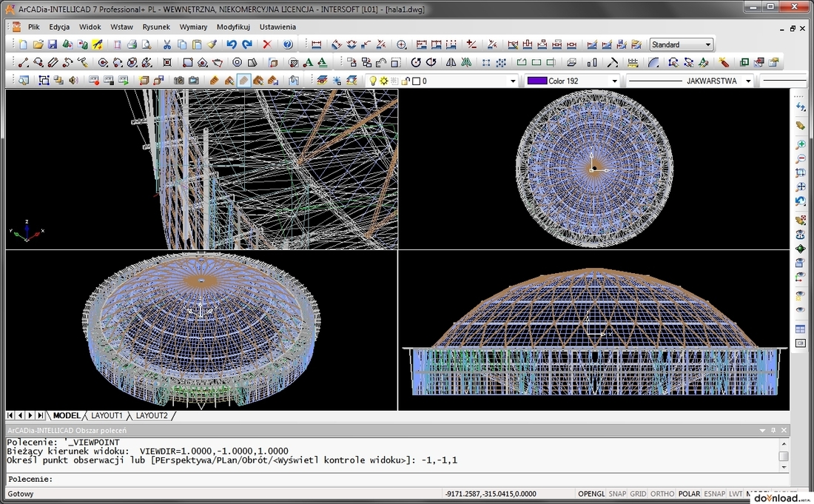Open the Plik menu
814x504 pixels.
(34, 27)
